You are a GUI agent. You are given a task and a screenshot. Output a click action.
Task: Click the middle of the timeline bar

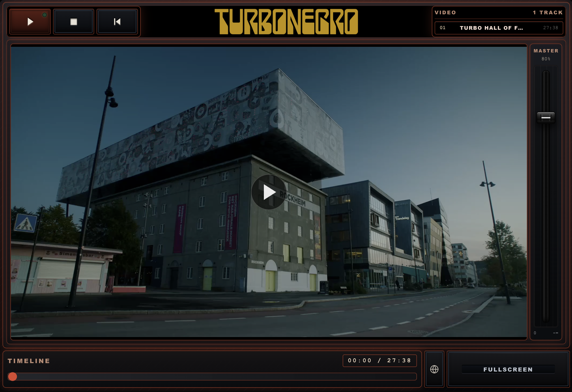click(212, 377)
